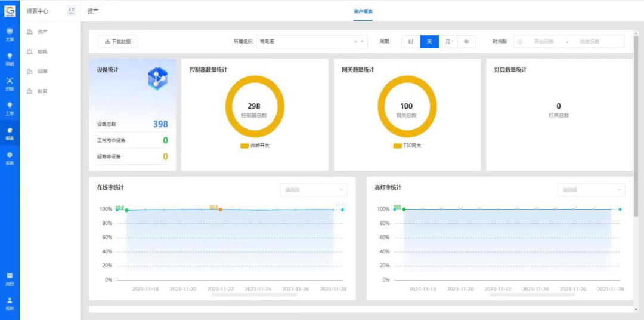The width and height of the screenshot is (644, 320).
Task: Go to the 照明 lighting module
Action: 10,59
